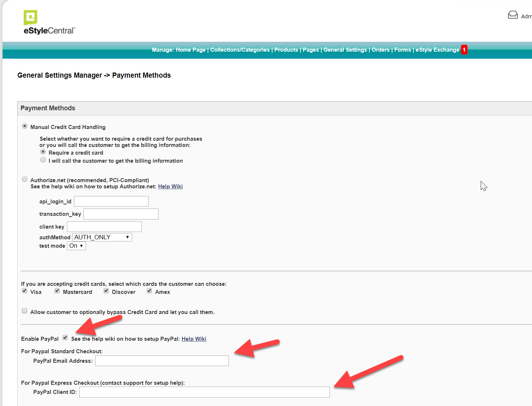Focus the client key field
532x406 pixels.
pyautogui.click(x=104, y=227)
